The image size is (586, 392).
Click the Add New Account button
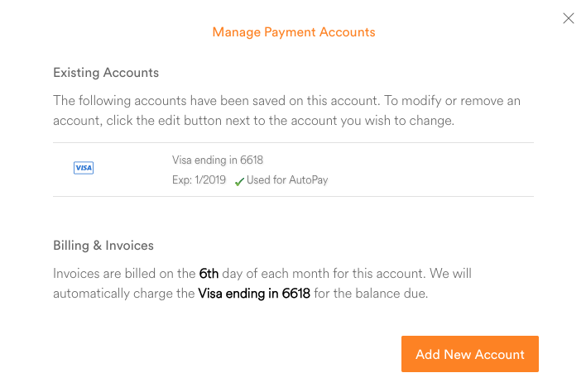click(470, 354)
